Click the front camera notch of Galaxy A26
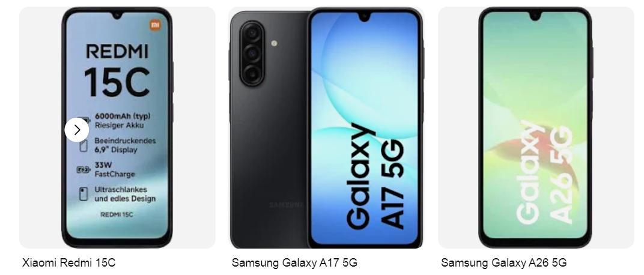Screen dimensions: 644x275 535,16
